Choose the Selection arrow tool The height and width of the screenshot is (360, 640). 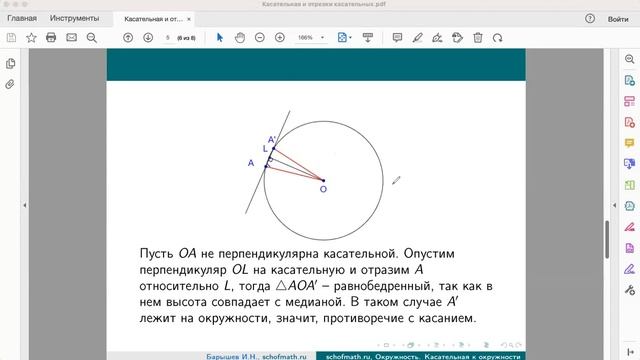tap(220, 38)
